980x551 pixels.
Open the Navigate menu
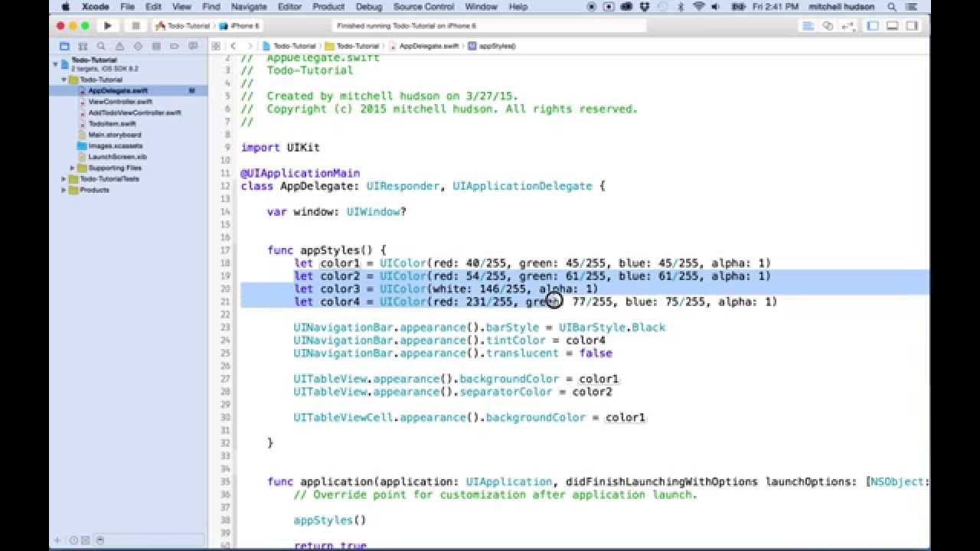pyautogui.click(x=249, y=7)
